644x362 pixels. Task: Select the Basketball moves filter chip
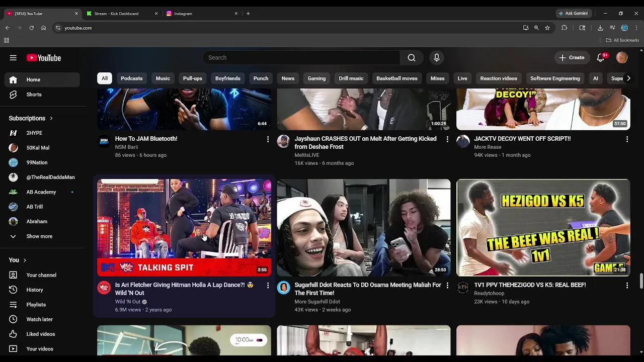(x=397, y=78)
